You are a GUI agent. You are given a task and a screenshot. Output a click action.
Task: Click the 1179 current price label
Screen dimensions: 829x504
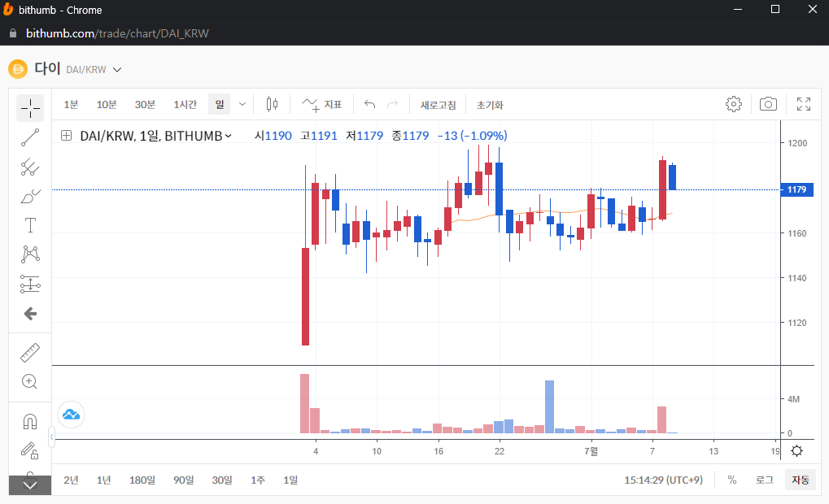coord(796,189)
